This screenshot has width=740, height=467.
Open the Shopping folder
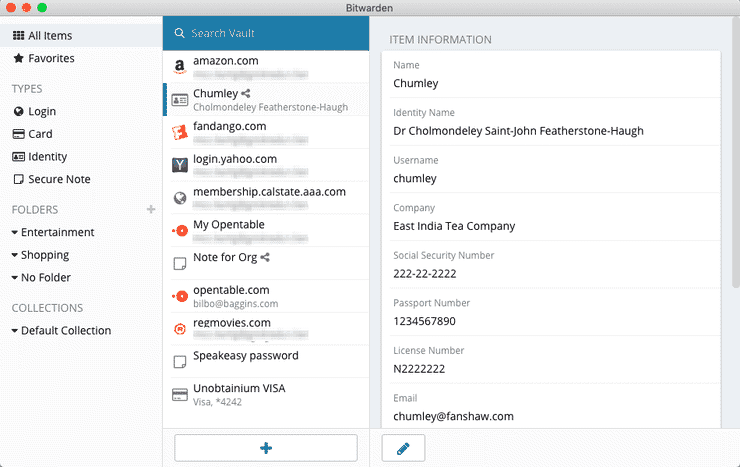pyautogui.click(x=45, y=255)
